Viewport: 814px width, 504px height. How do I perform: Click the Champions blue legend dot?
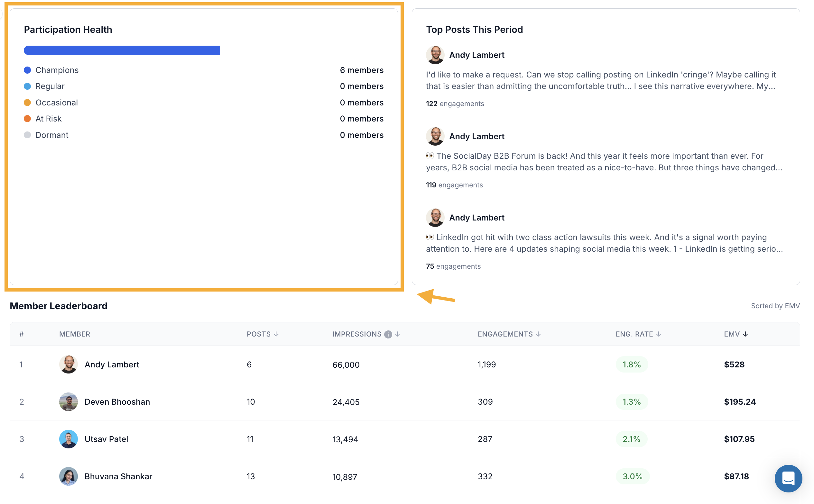tap(27, 70)
